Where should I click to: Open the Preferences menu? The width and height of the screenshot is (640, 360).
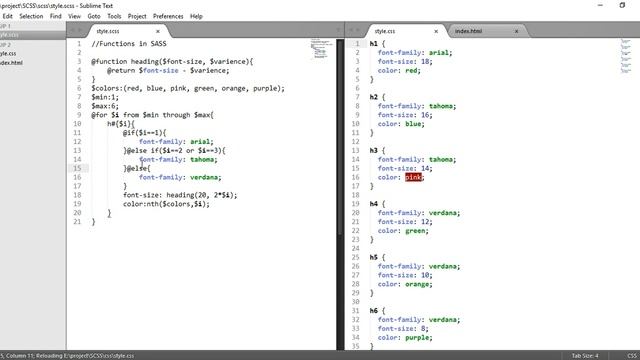(x=168, y=16)
